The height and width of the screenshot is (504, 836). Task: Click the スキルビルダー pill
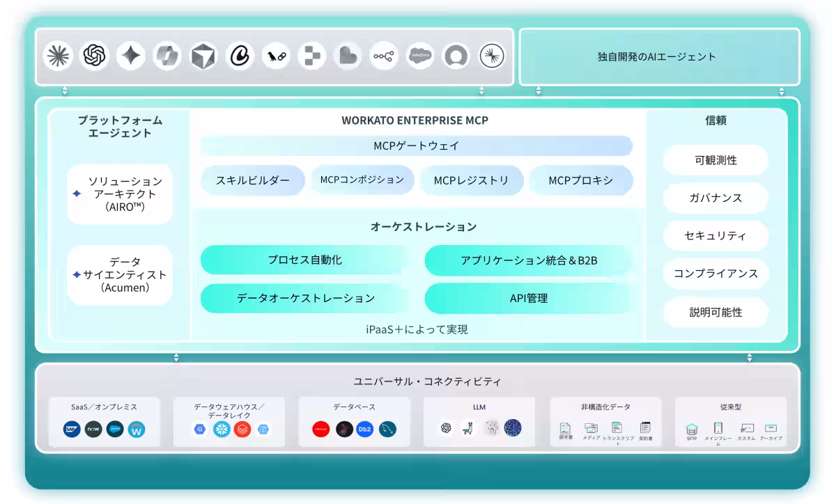click(253, 180)
